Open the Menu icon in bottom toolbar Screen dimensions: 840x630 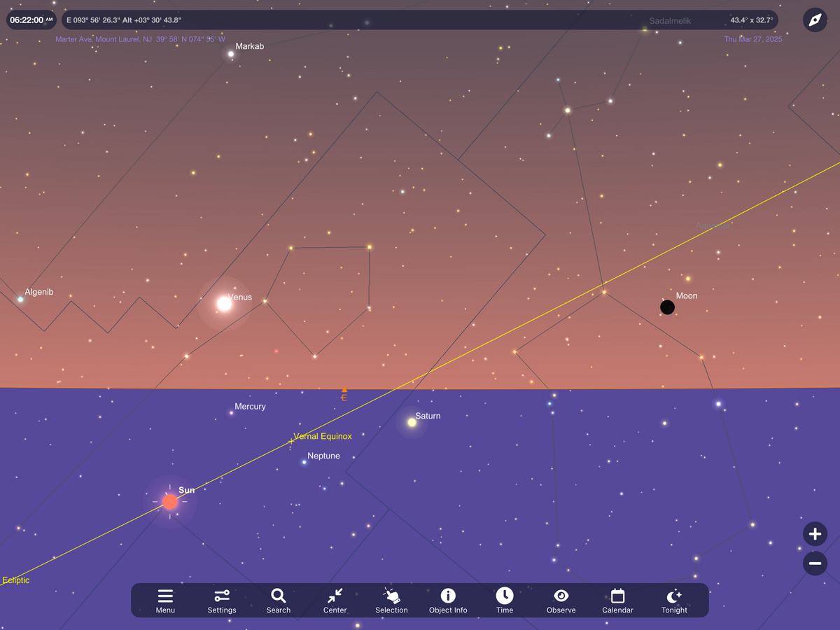[x=165, y=596]
